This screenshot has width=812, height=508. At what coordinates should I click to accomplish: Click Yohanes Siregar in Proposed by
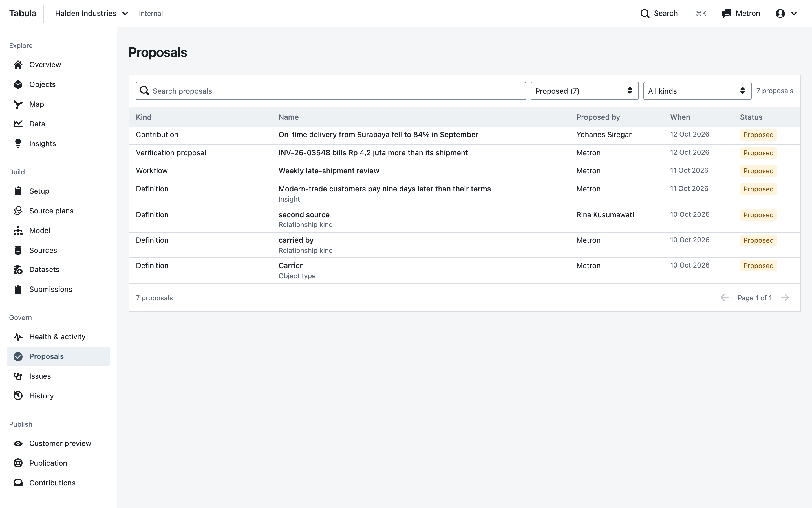click(604, 135)
